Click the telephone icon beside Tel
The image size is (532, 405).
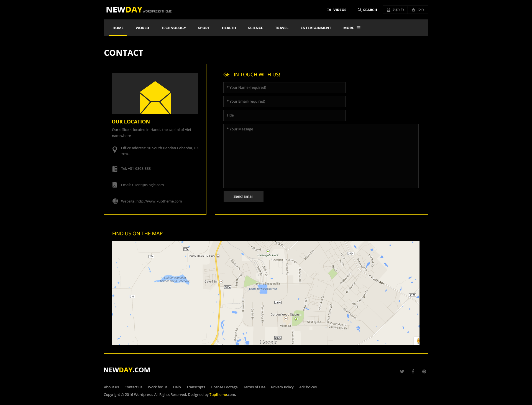[115, 169]
